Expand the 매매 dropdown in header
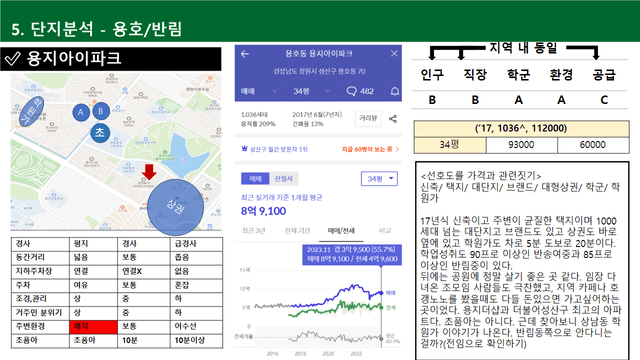640x360 pixels. point(259,91)
